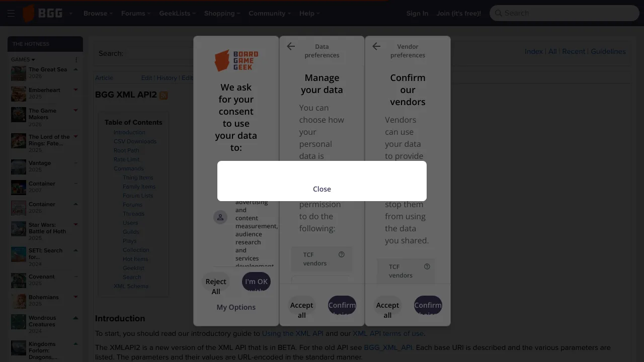This screenshot has width=644, height=362.
Task: Open My Options link
Action: coord(236,307)
